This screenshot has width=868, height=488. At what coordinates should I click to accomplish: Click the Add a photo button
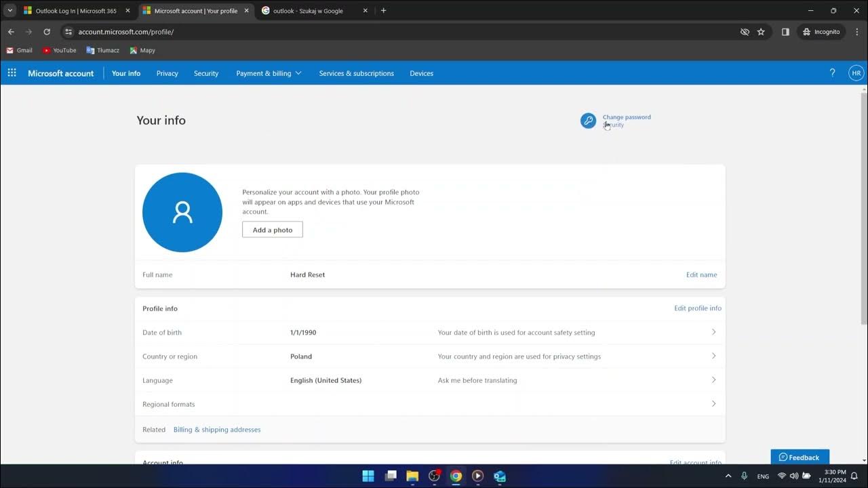point(272,229)
